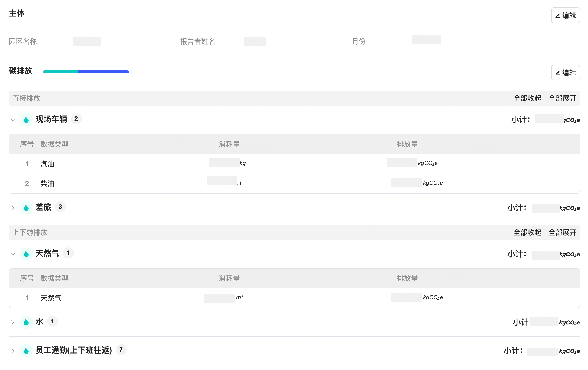Image resolution: width=588 pixels, height=370 pixels.
Task: Click 全部展开 in 直接排放 header
Action: tap(562, 98)
